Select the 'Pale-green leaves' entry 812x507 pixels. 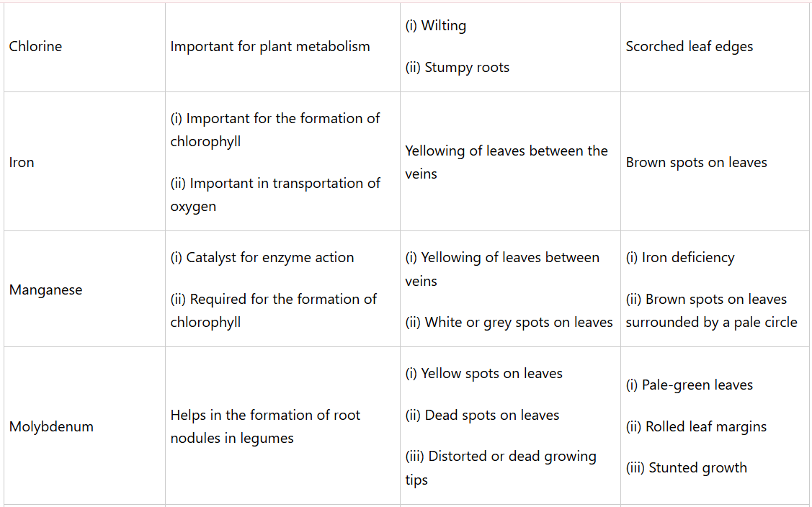[697, 385]
